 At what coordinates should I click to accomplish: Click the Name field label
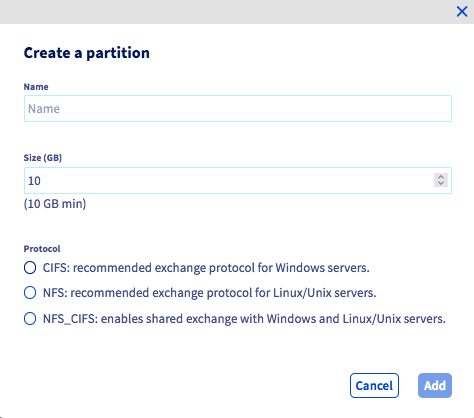[x=36, y=87]
